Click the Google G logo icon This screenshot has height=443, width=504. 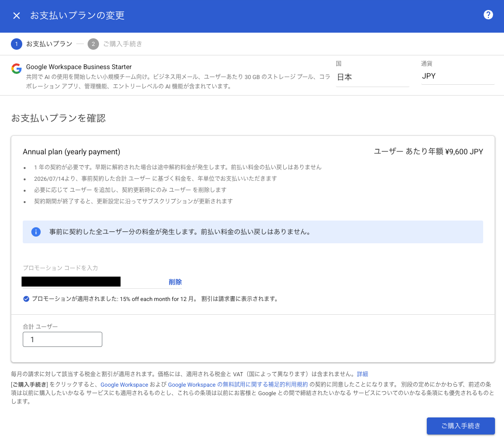17,69
